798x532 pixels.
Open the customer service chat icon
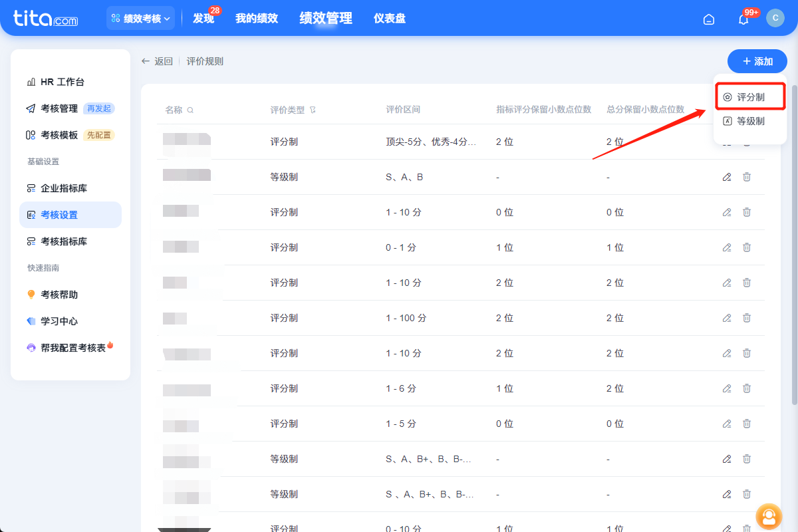pos(769,517)
